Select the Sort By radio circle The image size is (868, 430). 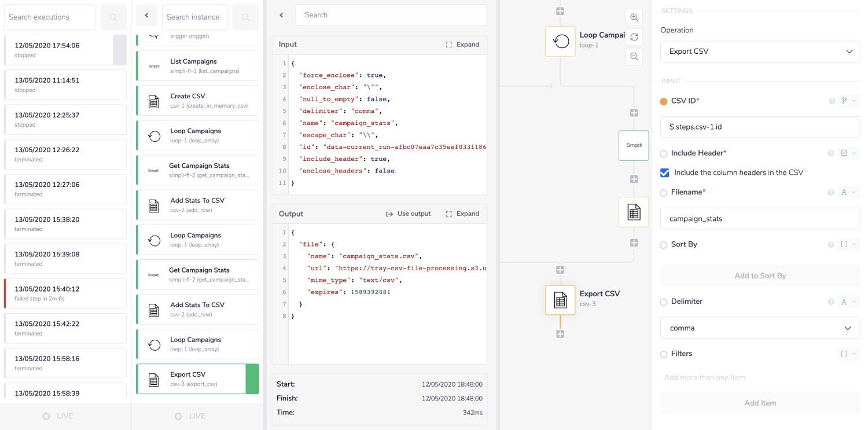click(x=664, y=245)
